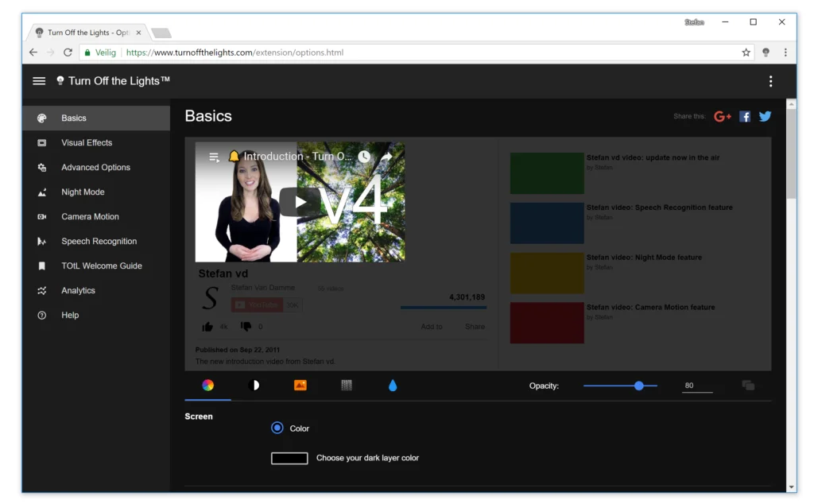Open the three-dot overflow menu
Viewport: 814px width, 504px height.
(x=770, y=80)
